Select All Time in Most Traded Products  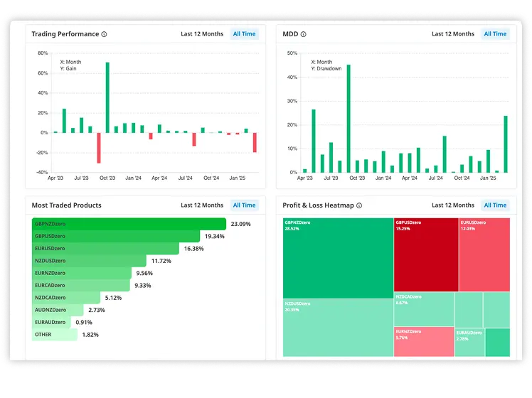coord(244,205)
